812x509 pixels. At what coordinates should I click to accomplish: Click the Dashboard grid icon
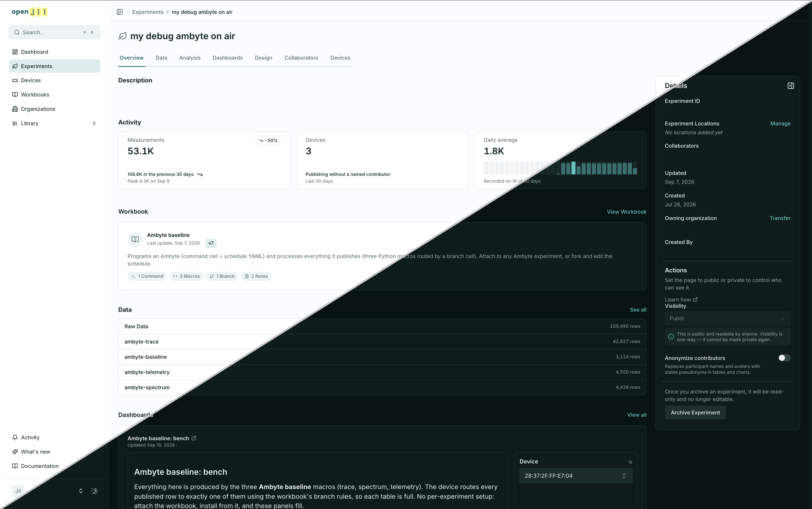pyautogui.click(x=15, y=52)
